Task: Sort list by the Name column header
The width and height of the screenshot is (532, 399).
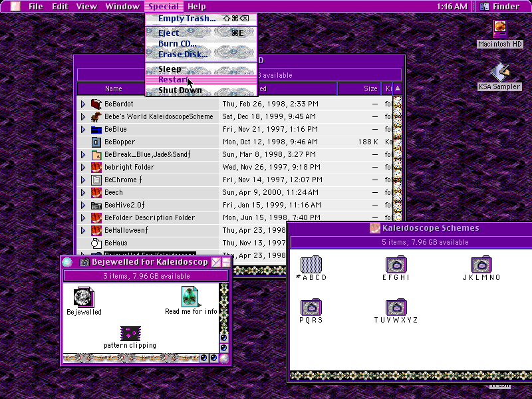Action: pos(113,89)
